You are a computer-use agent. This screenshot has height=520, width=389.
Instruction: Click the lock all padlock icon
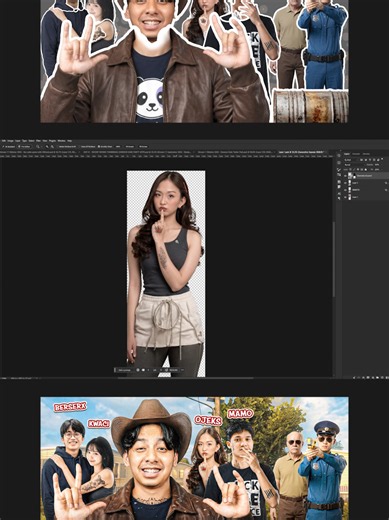click(366, 169)
